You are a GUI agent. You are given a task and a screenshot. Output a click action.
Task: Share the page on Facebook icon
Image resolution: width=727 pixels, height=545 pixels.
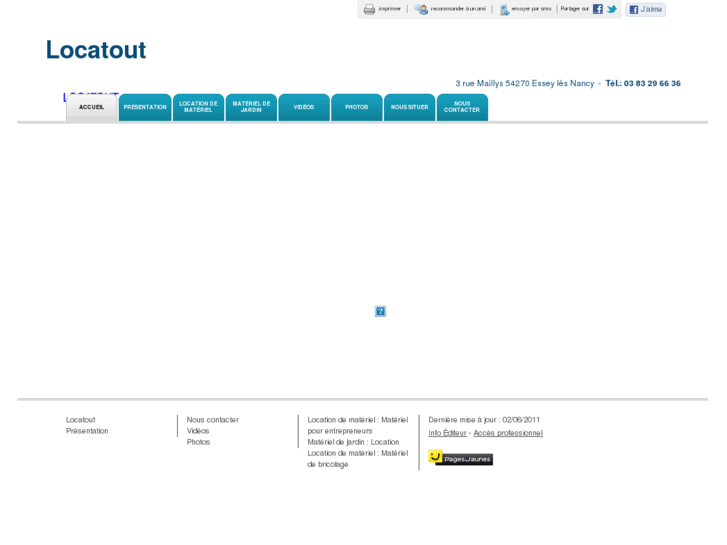coord(598,9)
